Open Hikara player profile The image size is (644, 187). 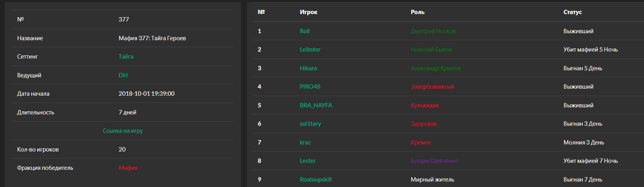point(308,68)
